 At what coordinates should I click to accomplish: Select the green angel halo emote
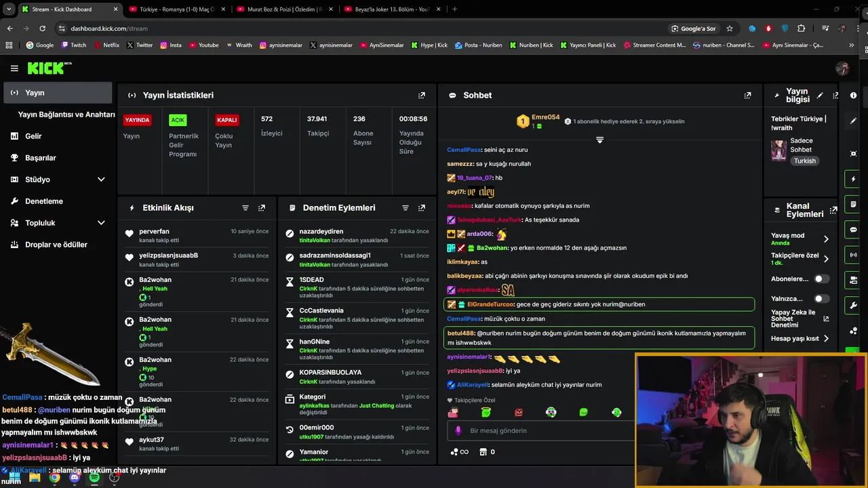click(x=486, y=412)
